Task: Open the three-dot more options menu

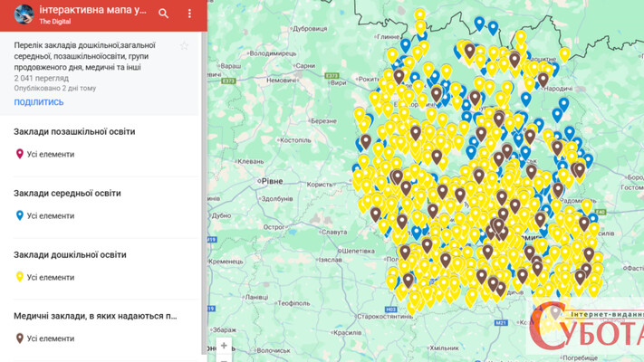Action: (189, 14)
